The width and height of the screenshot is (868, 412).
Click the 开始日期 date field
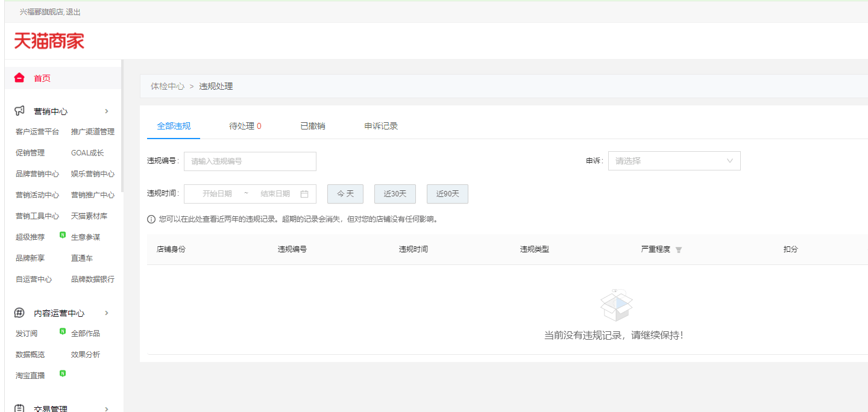(217, 194)
